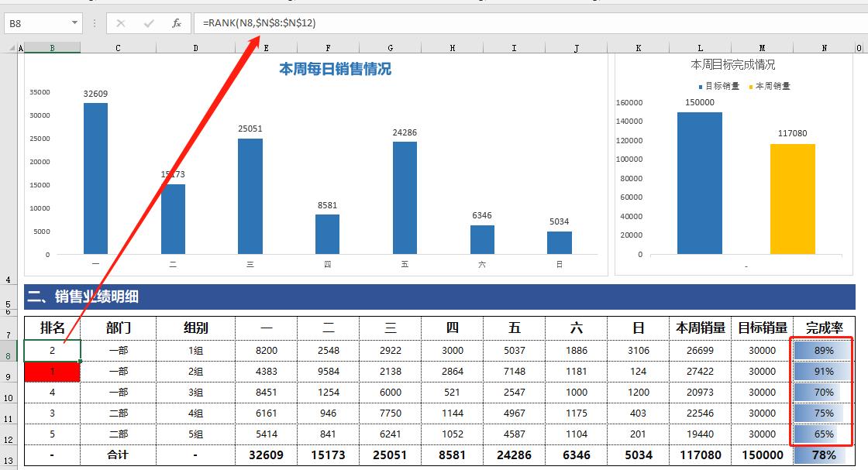Click the Cancel X icon in formula bar

click(x=121, y=23)
